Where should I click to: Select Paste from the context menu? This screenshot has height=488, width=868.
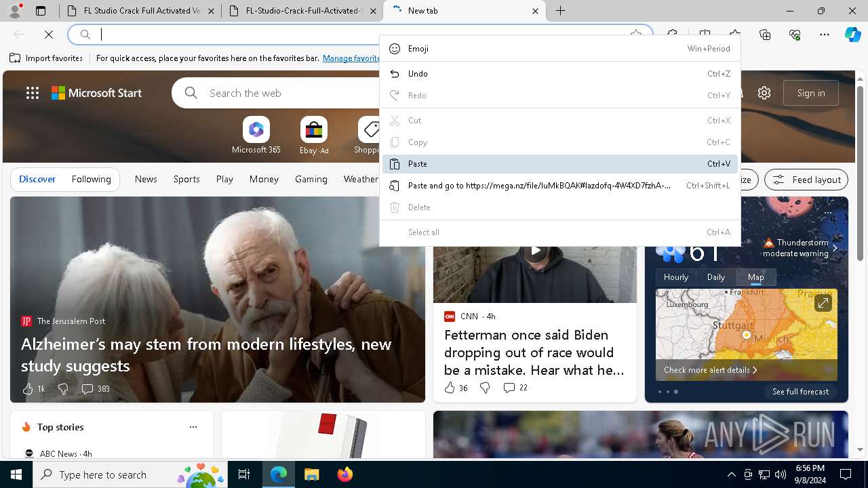point(560,164)
